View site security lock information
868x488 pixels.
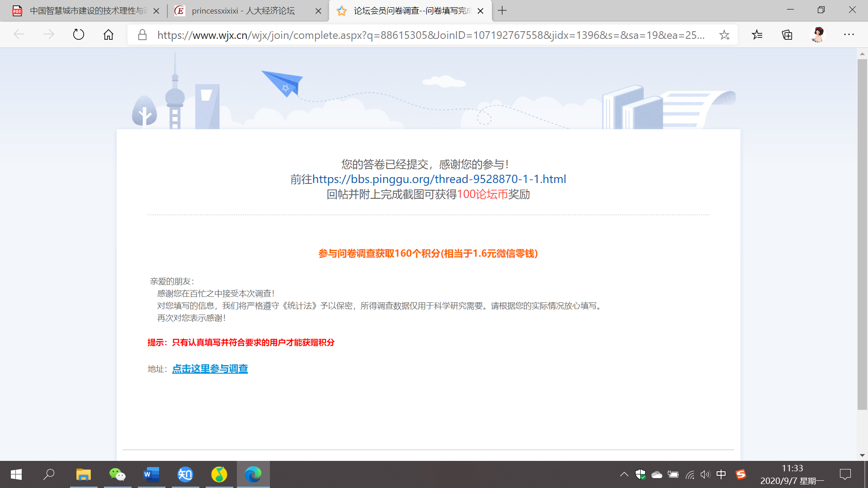pos(142,35)
